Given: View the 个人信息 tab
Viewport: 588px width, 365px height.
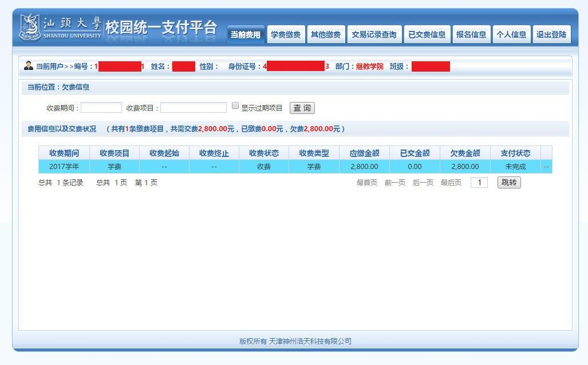Looking at the screenshot, I should click(x=511, y=35).
